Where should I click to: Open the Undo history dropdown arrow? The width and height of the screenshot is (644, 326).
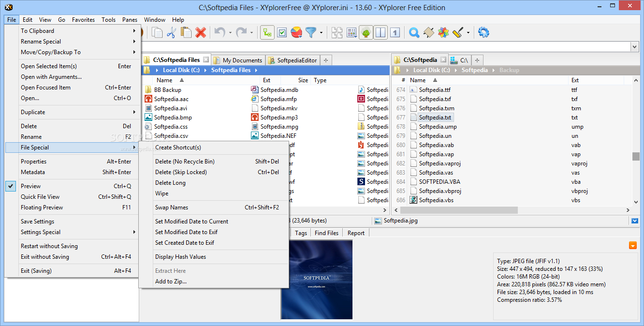pyautogui.click(x=230, y=33)
